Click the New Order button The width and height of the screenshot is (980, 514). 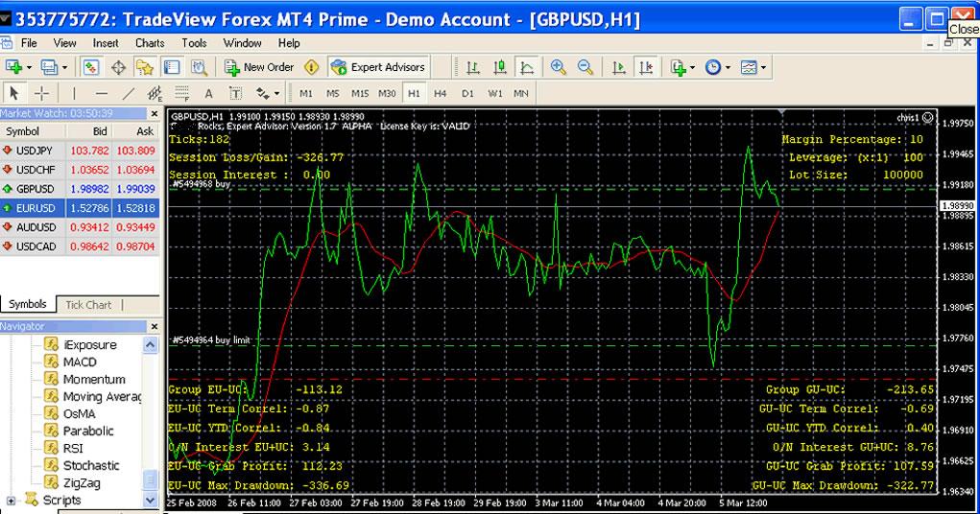coord(260,67)
